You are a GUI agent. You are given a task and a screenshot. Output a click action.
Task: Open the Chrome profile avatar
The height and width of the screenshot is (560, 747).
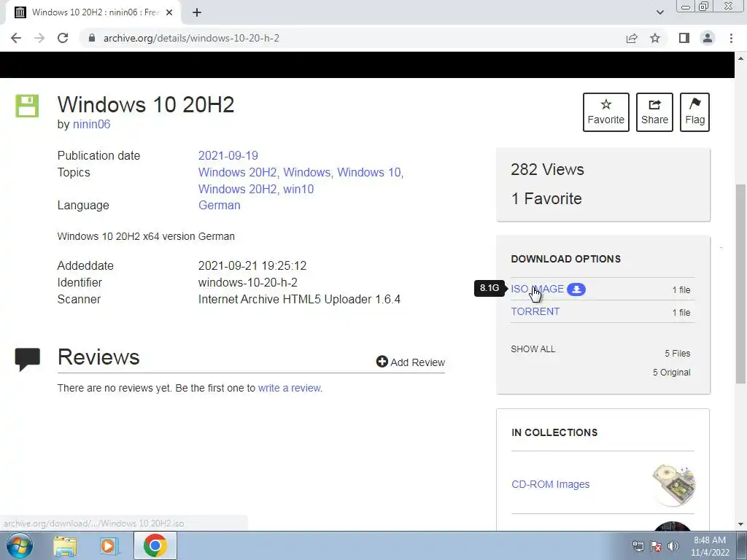(x=708, y=38)
